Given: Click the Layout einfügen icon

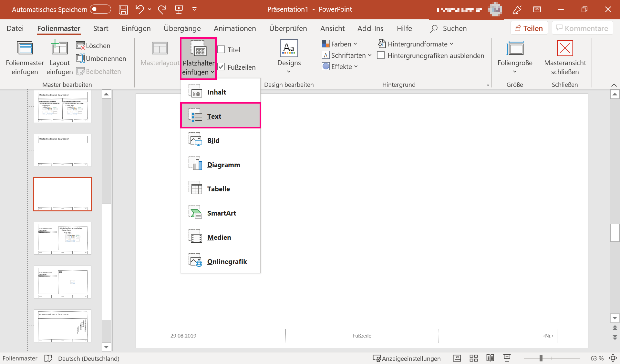Looking at the screenshot, I should (x=59, y=48).
